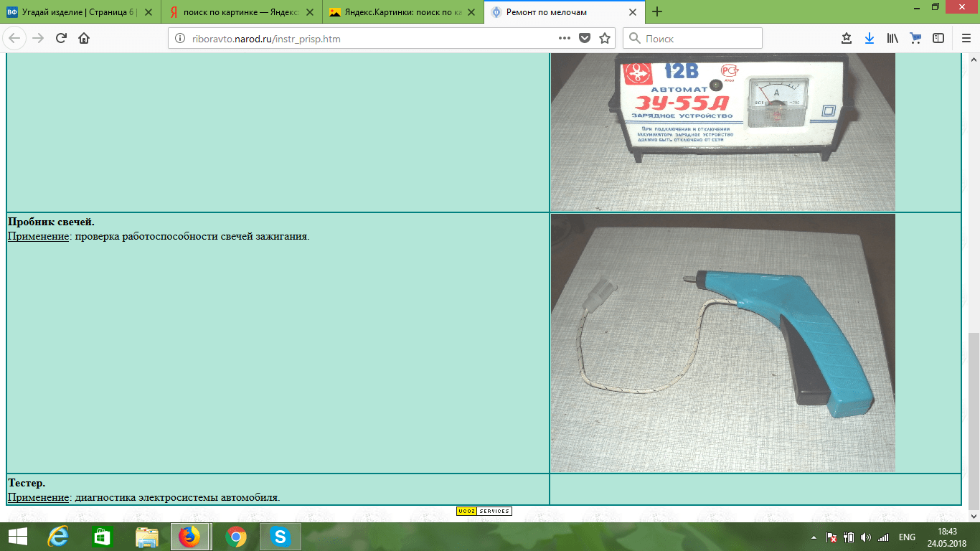Open the page actions three-dot menu
980x551 pixels.
click(565, 39)
